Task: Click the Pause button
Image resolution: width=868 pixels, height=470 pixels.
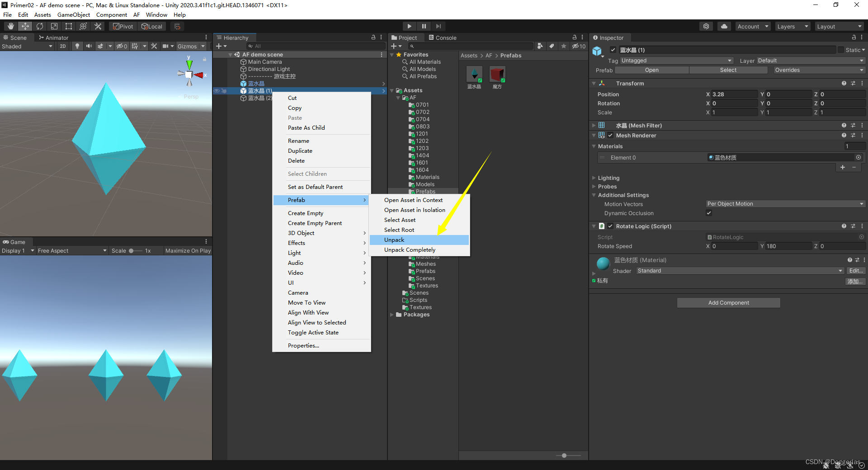Action: [424, 26]
